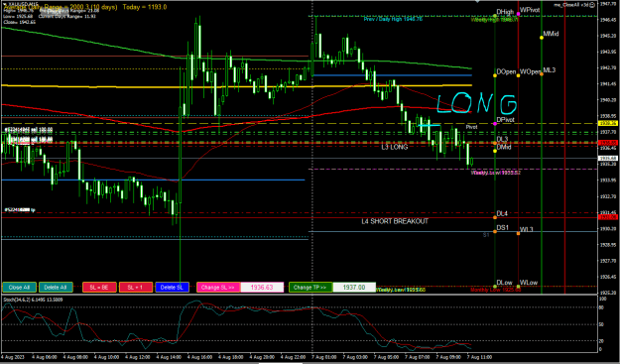Screen dimensions: 620x364
Task: Click the Today = 1193.0 text
Action: (x=145, y=7)
